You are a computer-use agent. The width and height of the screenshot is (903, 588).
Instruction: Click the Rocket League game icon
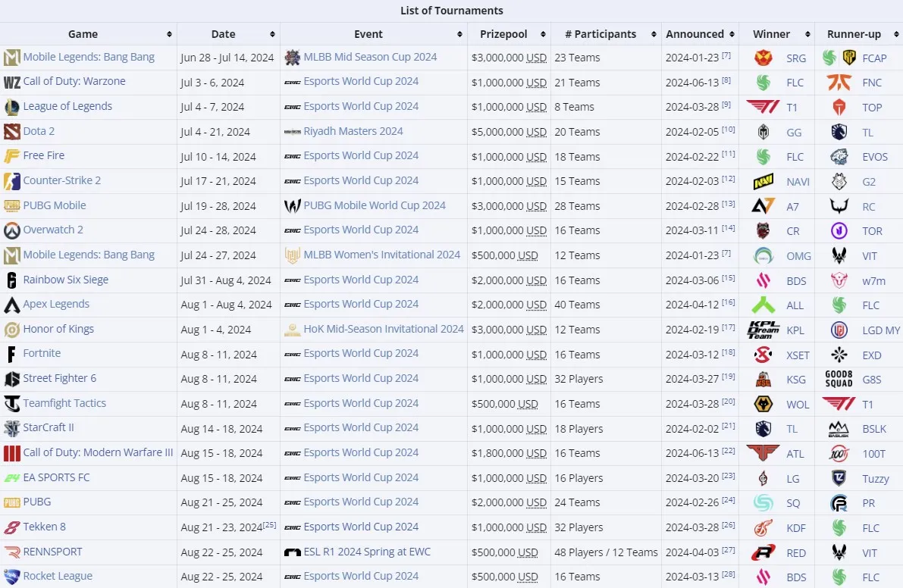(11, 577)
